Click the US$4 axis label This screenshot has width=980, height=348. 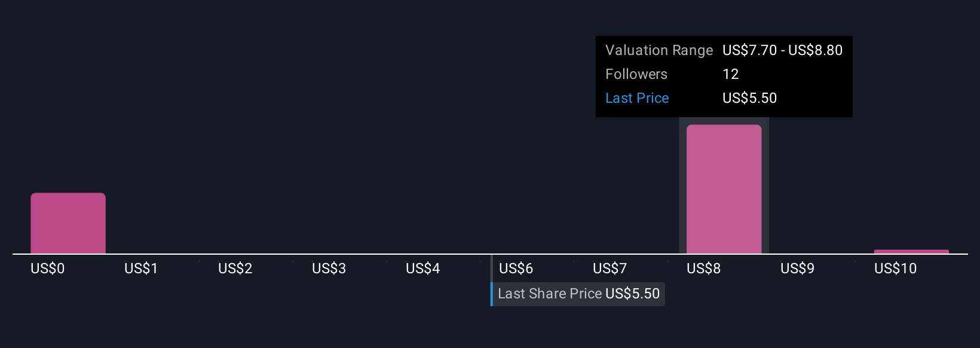click(x=422, y=268)
